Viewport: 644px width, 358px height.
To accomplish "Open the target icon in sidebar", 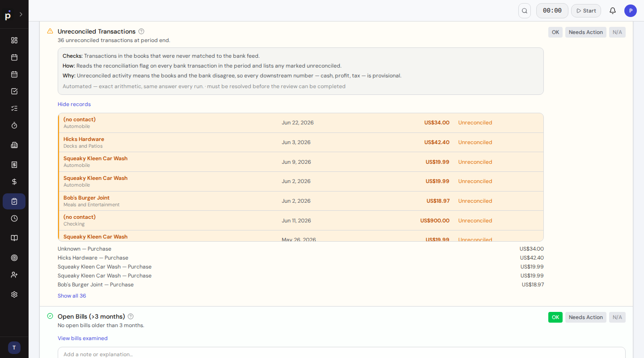I will click(14, 258).
